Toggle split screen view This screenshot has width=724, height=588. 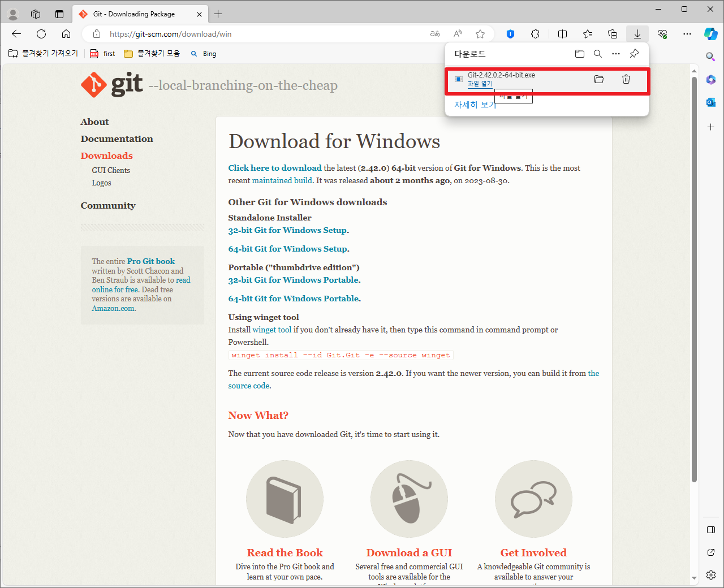562,34
